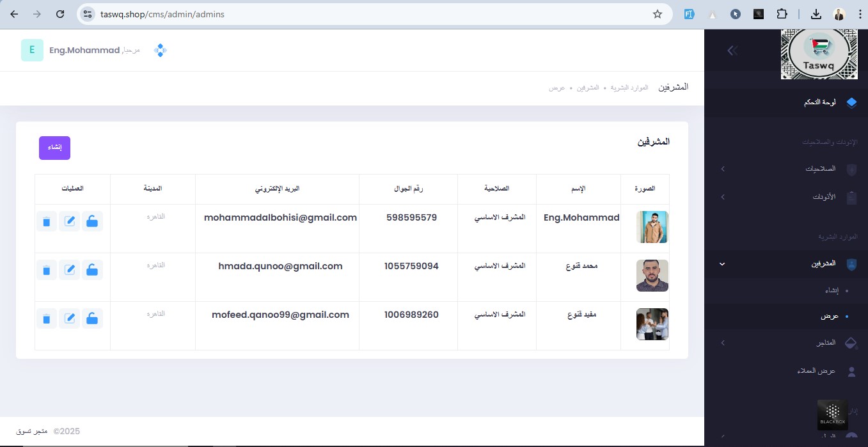This screenshot has height=447, width=868.
Task: Click the blue flower icon in the header
Action: coord(161,51)
